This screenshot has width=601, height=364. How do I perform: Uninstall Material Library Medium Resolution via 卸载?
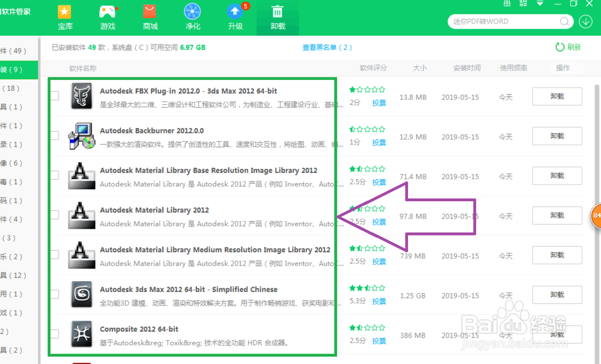click(x=557, y=255)
